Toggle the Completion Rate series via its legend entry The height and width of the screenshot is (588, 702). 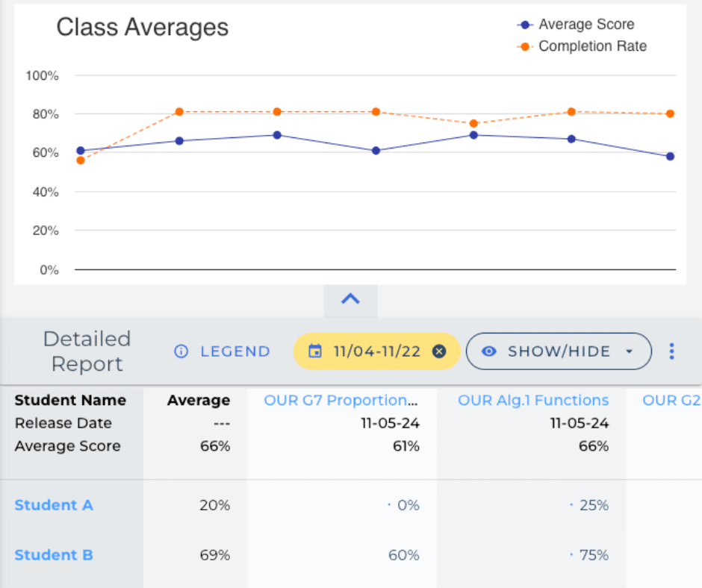coord(592,46)
